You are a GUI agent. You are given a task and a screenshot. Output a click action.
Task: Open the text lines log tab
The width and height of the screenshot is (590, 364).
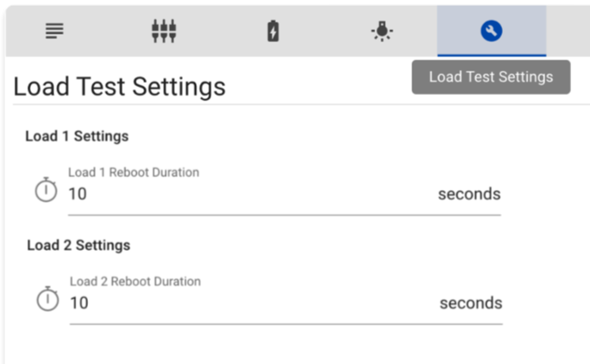pos(54,32)
